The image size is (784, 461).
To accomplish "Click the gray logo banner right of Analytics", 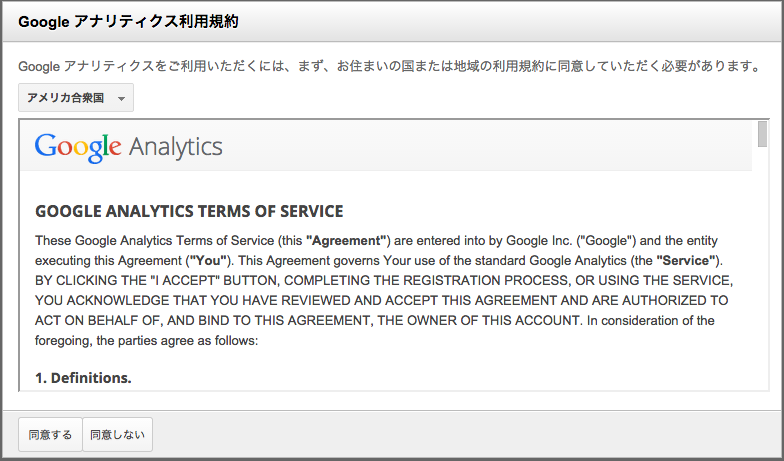I will [488, 146].
